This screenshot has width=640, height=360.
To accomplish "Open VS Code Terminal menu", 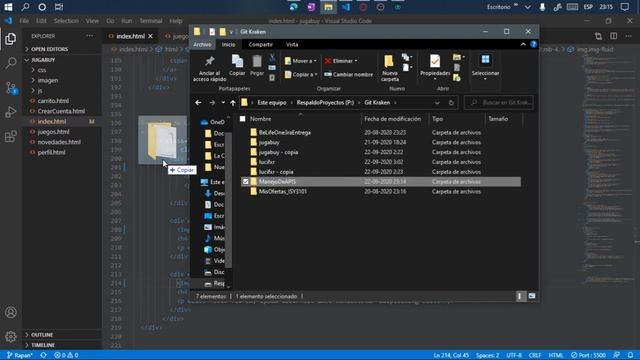I will point(151,21).
